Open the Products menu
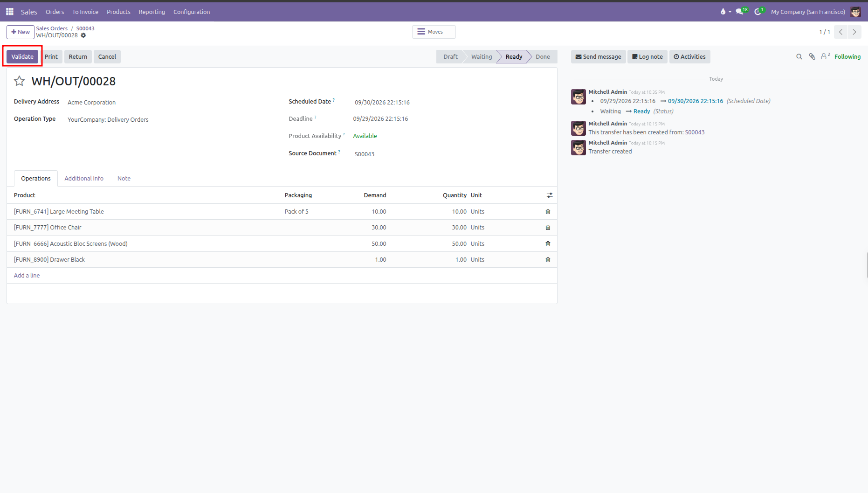Screen dimensions: 868x493 pyautogui.click(x=118, y=12)
